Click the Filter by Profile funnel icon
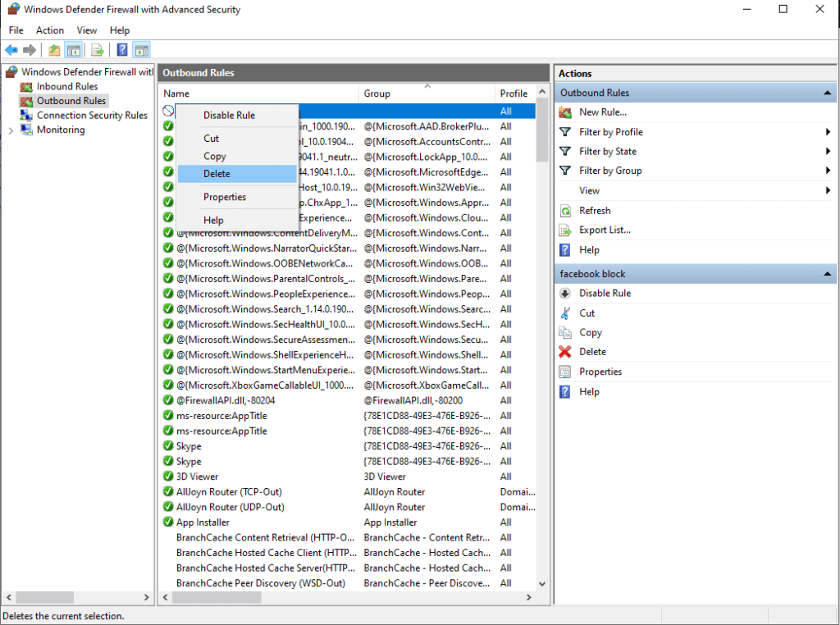Image resolution: width=840 pixels, height=625 pixels. coord(564,132)
